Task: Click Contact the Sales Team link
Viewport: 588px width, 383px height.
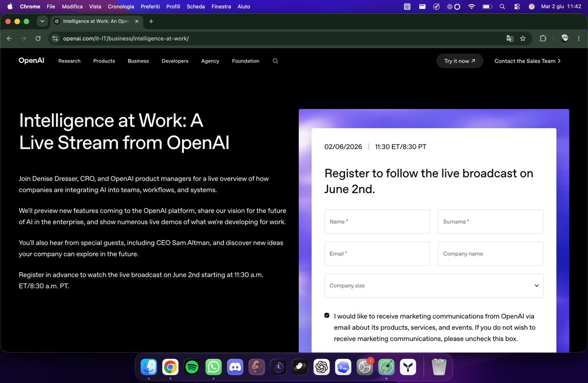Action: 527,61
